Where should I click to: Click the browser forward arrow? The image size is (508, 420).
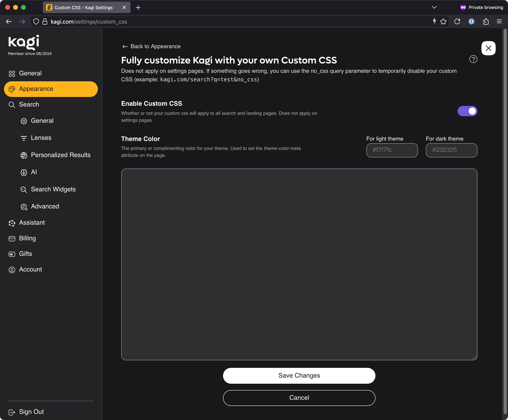[x=22, y=22]
